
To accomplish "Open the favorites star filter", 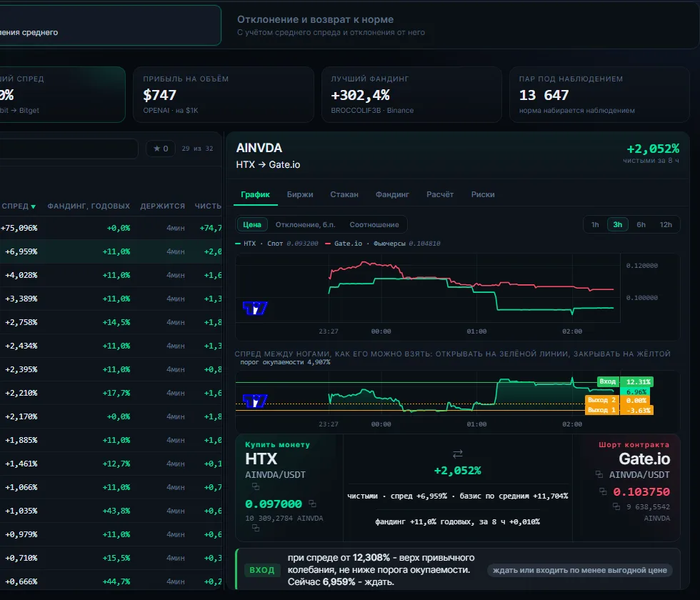I will 160,149.
